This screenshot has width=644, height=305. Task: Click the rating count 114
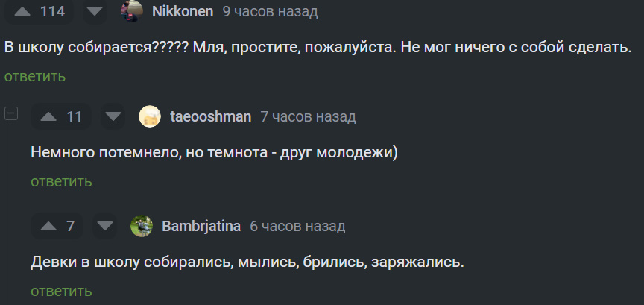tap(52, 11)
